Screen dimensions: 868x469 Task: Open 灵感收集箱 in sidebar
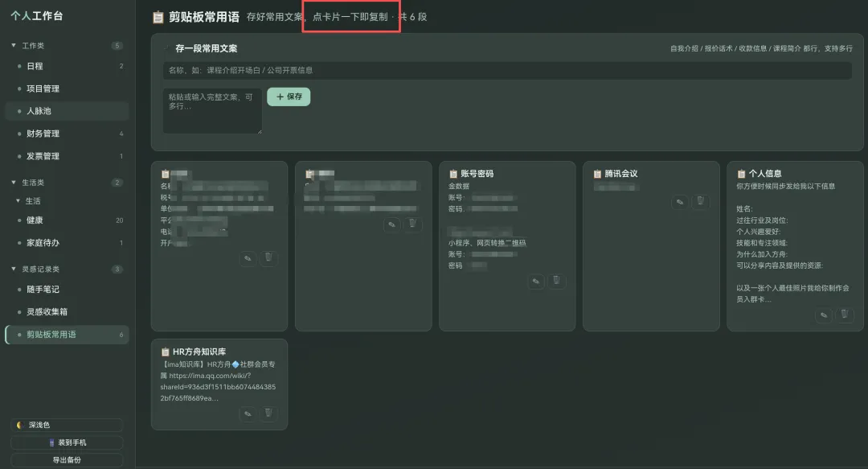(x=67, y=312)
